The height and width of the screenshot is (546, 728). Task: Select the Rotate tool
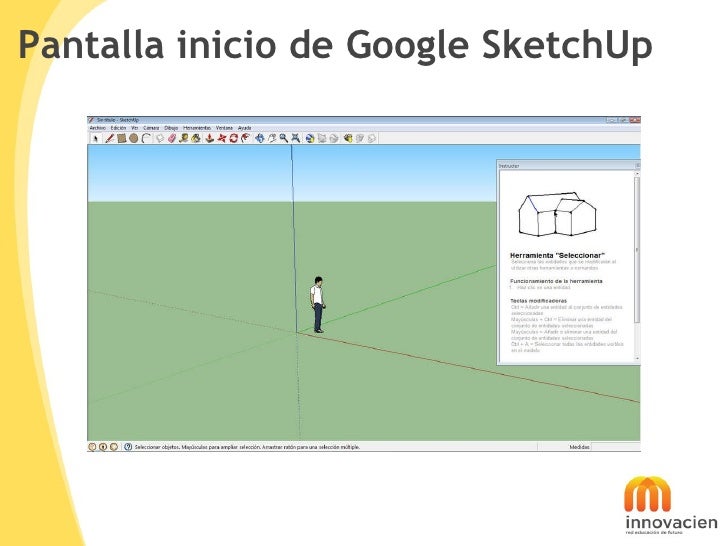(234, 138)
